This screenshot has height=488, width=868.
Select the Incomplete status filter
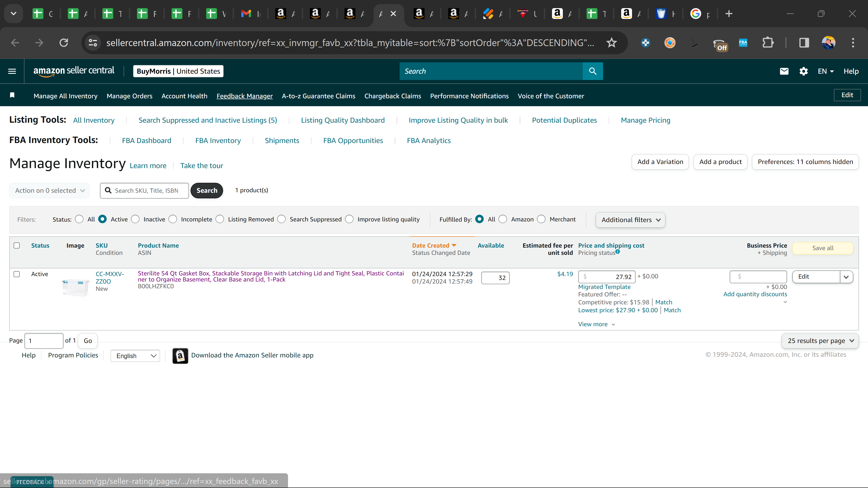click(173, 219)
